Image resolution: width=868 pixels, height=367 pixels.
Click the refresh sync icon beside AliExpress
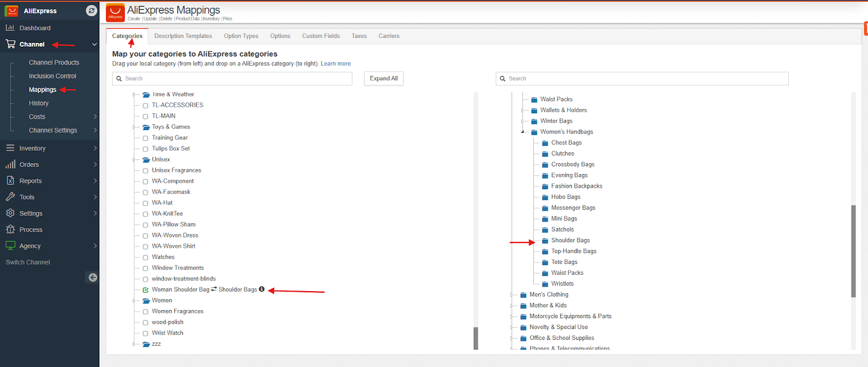point(92,10)
